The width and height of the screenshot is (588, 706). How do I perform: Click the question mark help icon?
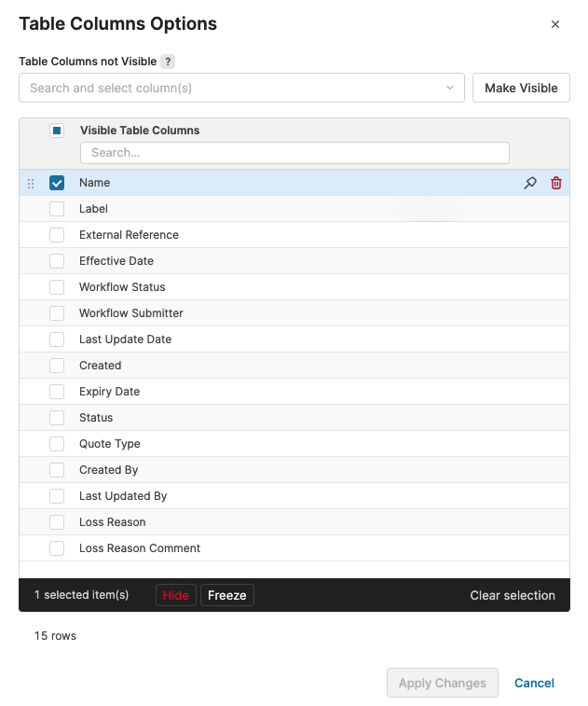coord(168,62)
